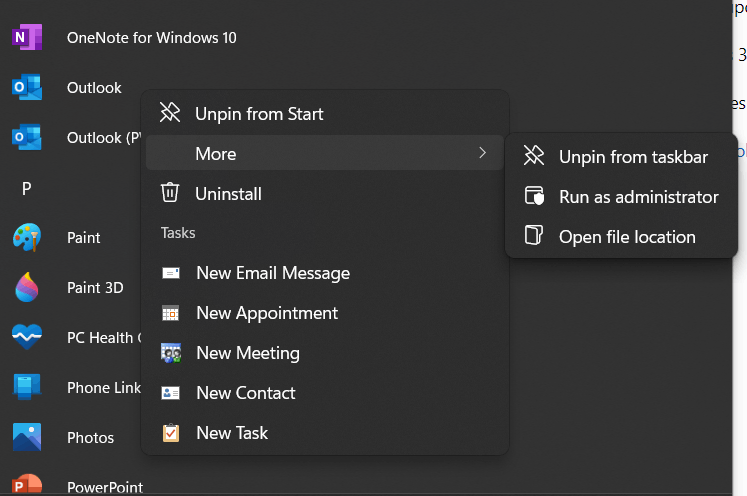
Task: Create a New Task
Action: pos(232,433)
